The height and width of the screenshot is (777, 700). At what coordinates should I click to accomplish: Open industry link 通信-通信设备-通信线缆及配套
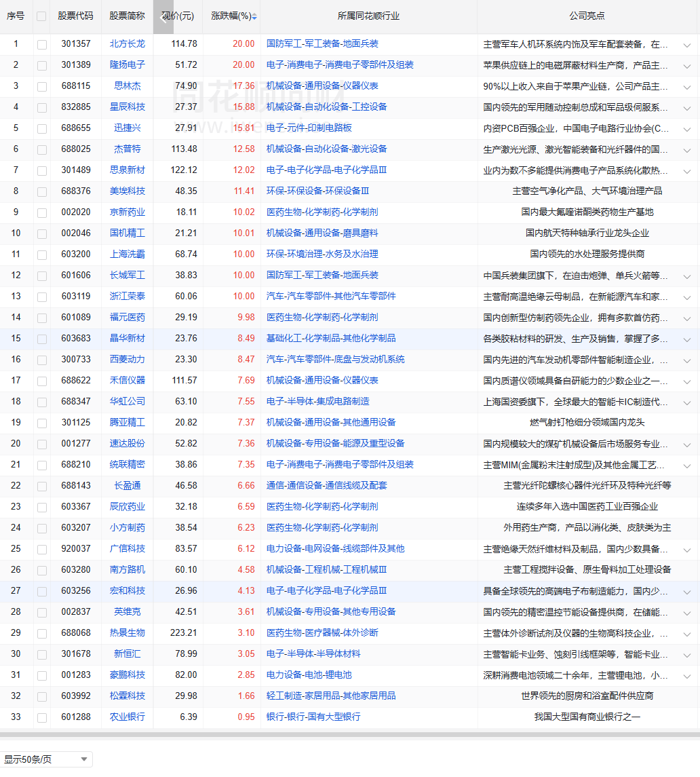click(x=327, y=486)
